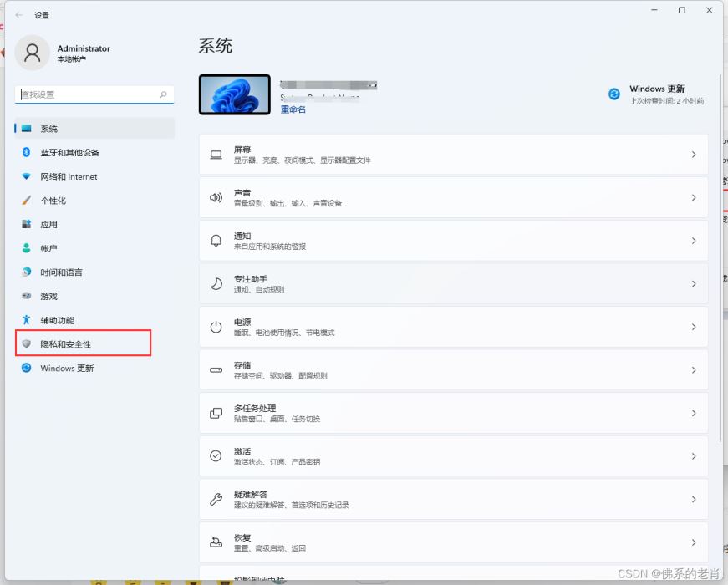The image size is (728, 585).
Task: Click the 应用 apps icon in sidebar
Action: (x=27, y=224)
